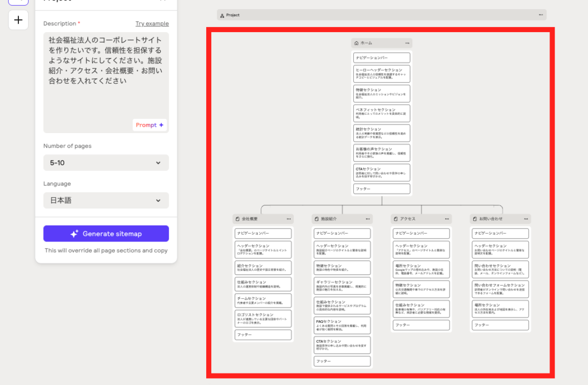Open the ホーム page options menu

pos(407,43)
